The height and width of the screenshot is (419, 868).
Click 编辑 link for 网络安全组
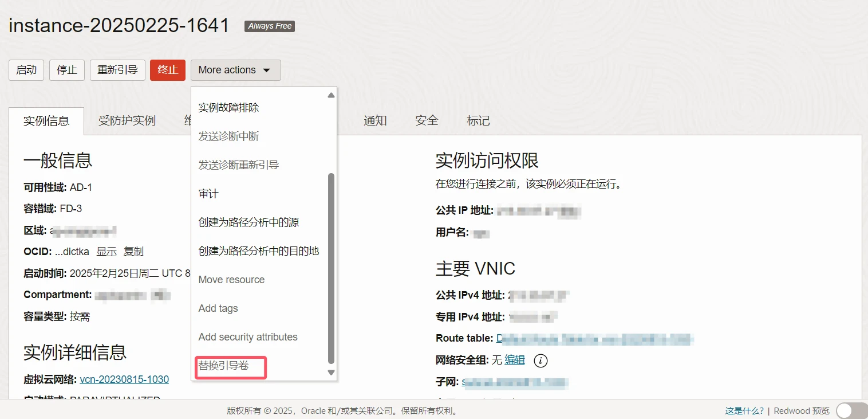tap(515, 360)
